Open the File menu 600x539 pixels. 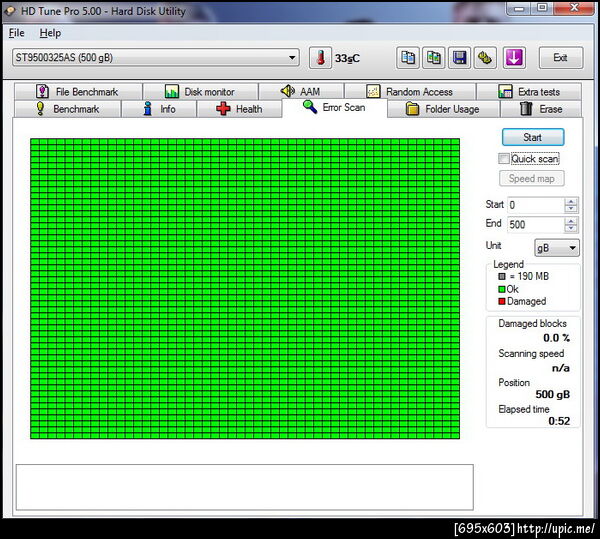point(16,33)
